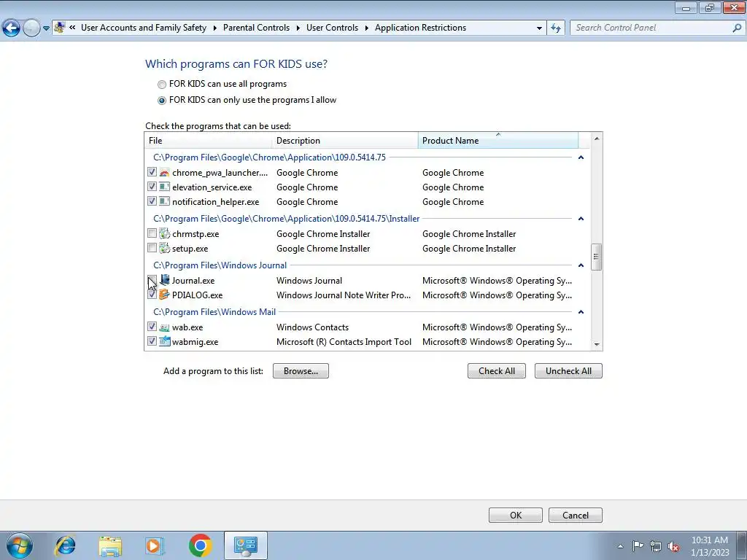Launch Internet Explorer from taskbar
Image resolution: width=747 pixels, height=560 pixels.
[65, 545]
